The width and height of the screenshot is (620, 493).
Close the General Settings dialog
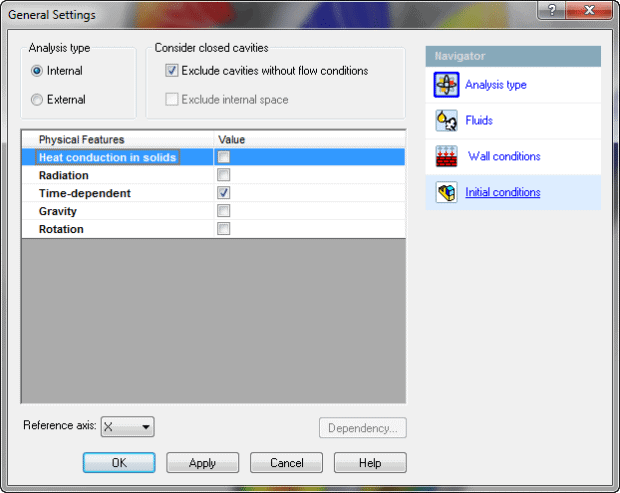click(x=589, y=10)
